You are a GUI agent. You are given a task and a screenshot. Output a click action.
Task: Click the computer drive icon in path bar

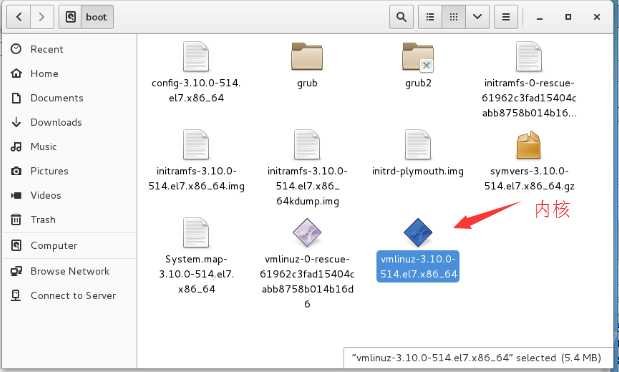pos(70,17)
